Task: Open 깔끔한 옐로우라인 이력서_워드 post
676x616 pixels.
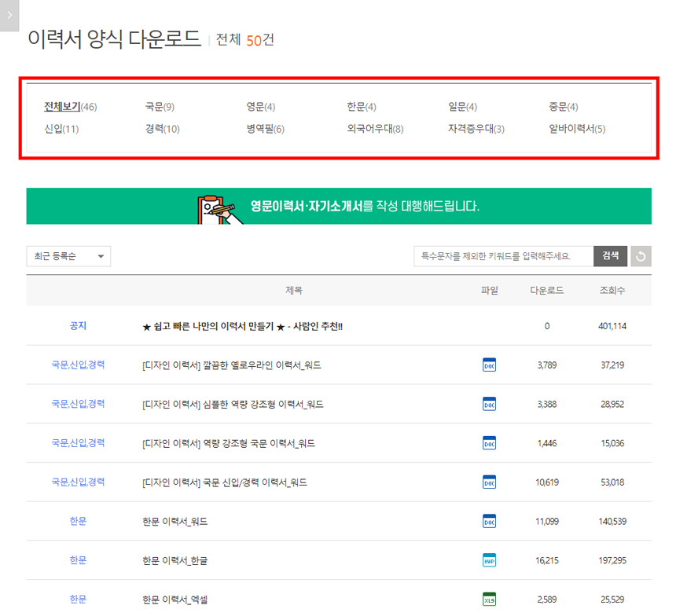Action: click(x=232, y=365)
